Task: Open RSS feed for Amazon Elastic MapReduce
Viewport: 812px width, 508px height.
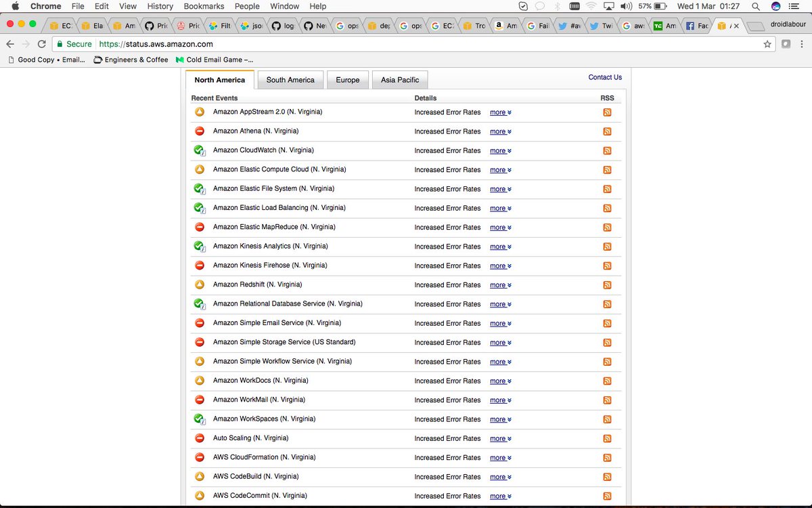Action: [x=607, y=228]
